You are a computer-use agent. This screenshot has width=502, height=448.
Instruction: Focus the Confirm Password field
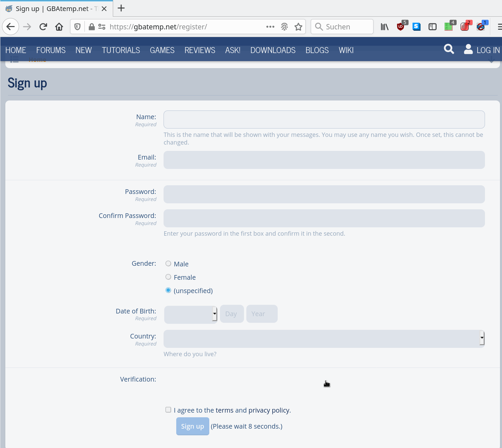pyautogui.click(x=324, y=218)
